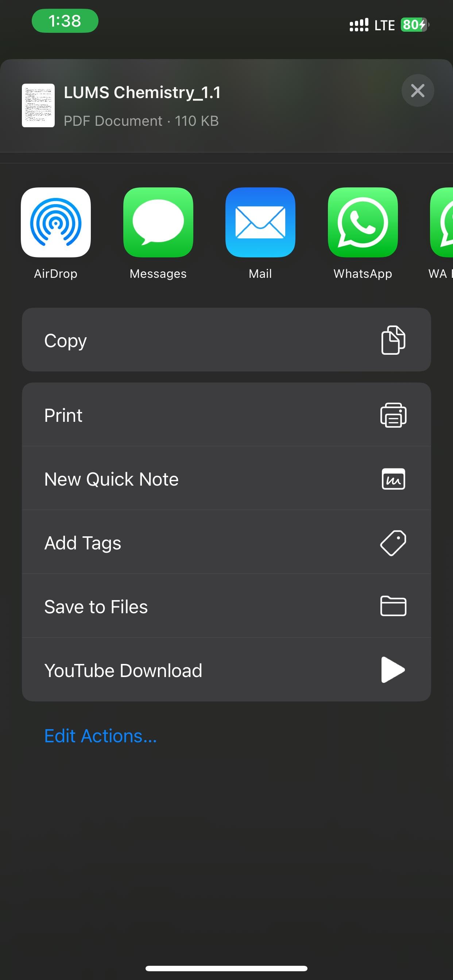Tap the LUMS Chemistry_1.1 PDF thumbnail
This screenshot has width=453, height=980.
click(x=38, y=105)
